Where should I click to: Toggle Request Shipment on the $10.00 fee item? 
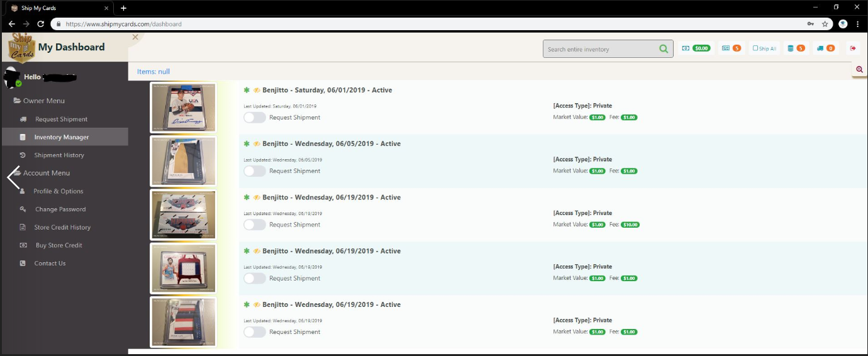pos(254,225)
